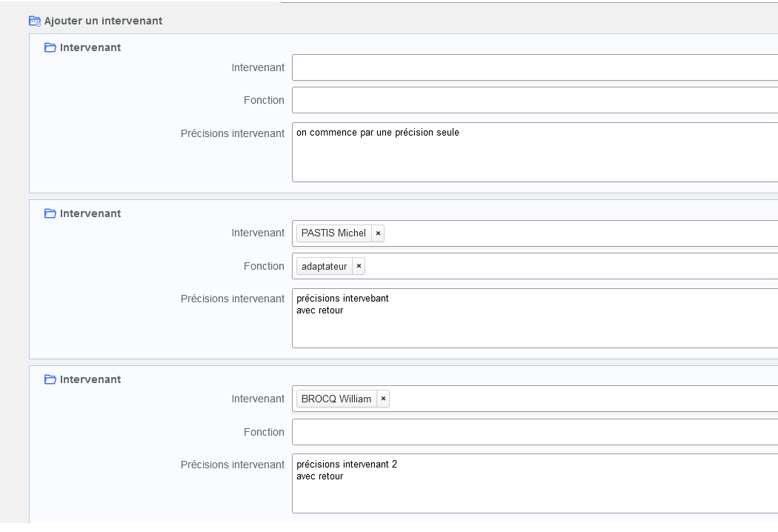
Task: Click the 'précisions intervebant' textarea
Action: 533,318
